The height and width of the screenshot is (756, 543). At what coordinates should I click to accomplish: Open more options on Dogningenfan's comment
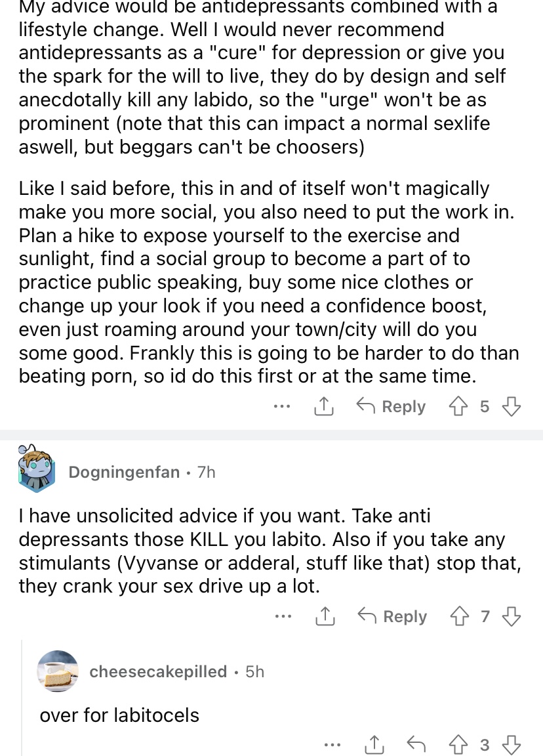click(283, 616)
